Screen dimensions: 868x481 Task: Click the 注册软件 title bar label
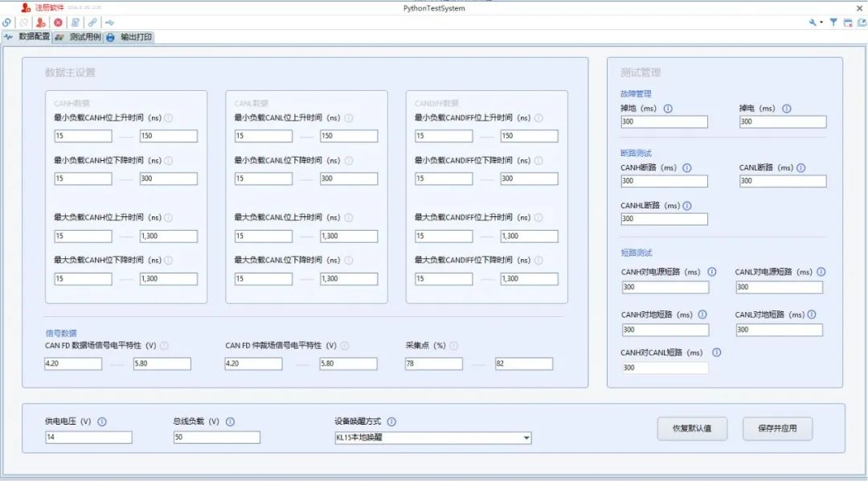pos(50,8)
